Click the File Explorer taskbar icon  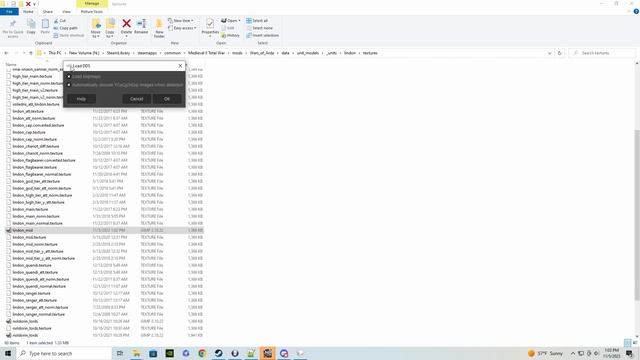136,353
